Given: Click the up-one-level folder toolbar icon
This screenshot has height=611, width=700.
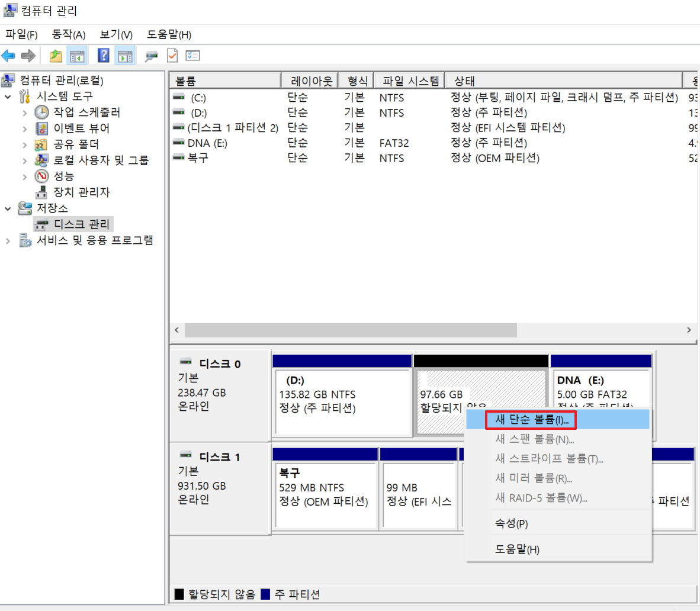Looking at the screenshot, I should (x=56, y=55).
